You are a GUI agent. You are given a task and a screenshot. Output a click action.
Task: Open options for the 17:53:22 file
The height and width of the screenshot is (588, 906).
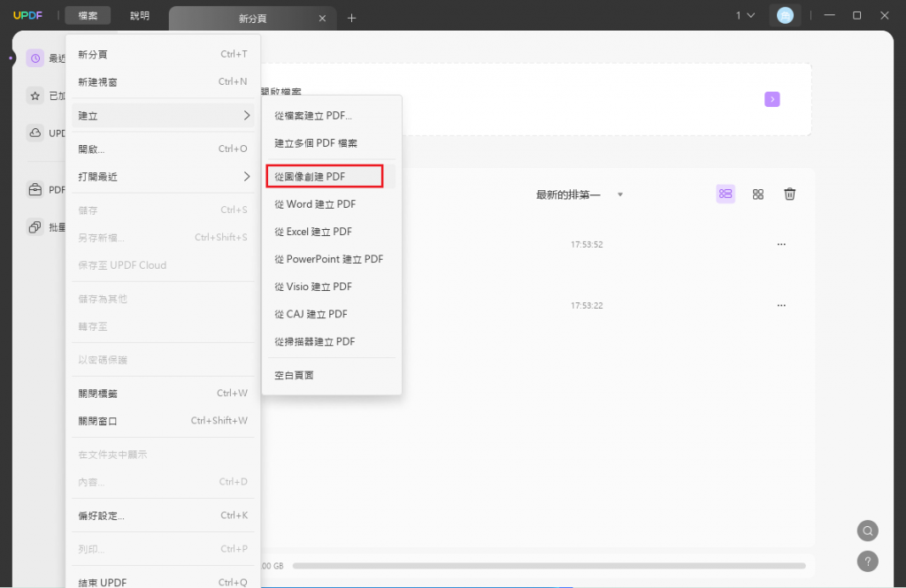[781, 306]
